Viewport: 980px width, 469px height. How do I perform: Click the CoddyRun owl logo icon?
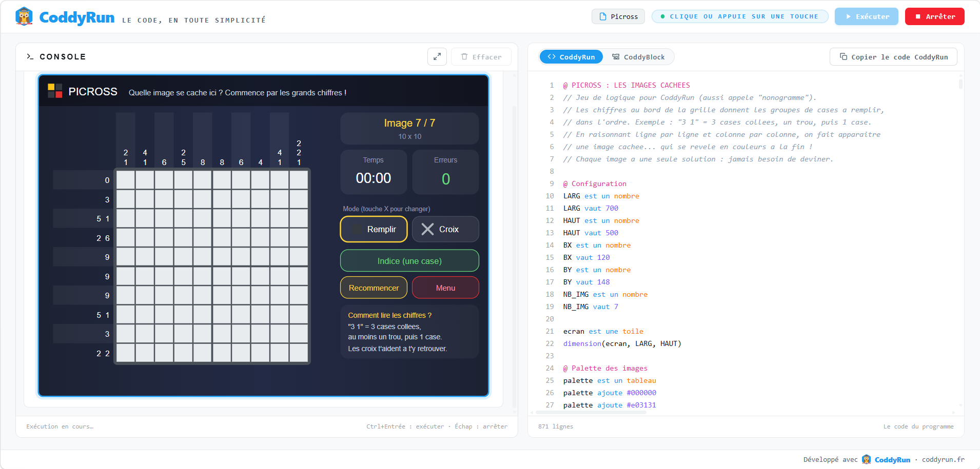pyautogui.click(x=24, y=16)
